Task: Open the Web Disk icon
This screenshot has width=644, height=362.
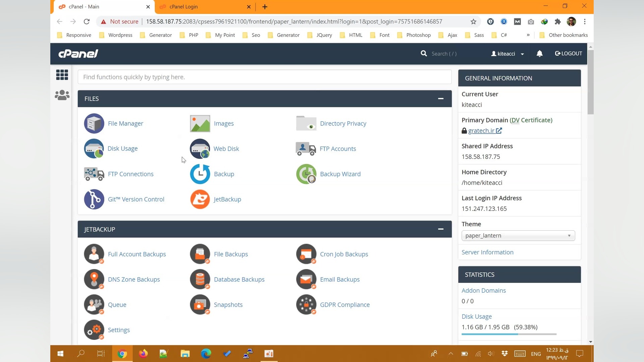Action: [x=200, y=148]
